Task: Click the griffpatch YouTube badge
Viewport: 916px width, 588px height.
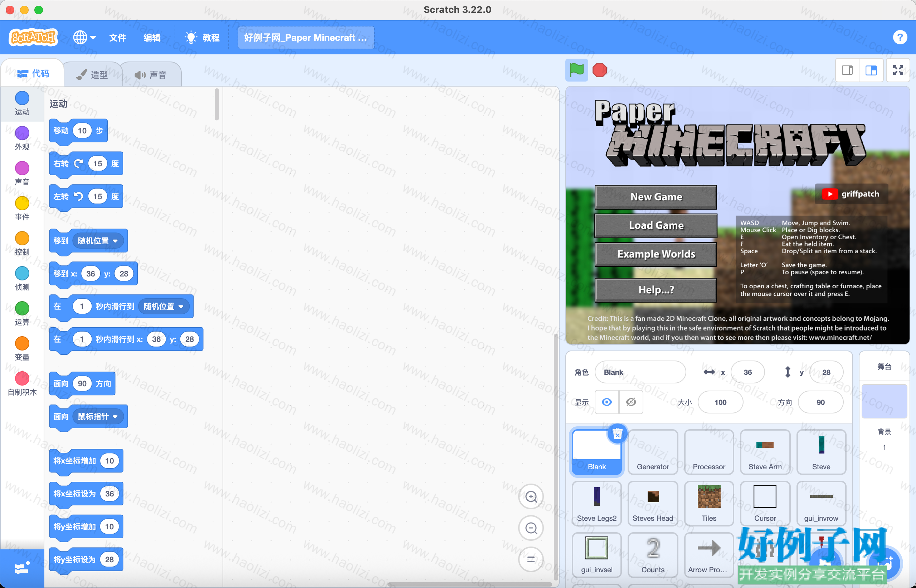Action: point(852,194)
